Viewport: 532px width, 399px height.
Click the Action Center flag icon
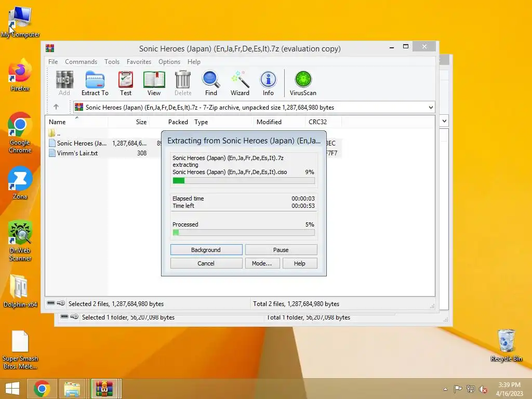coord(458,389)
